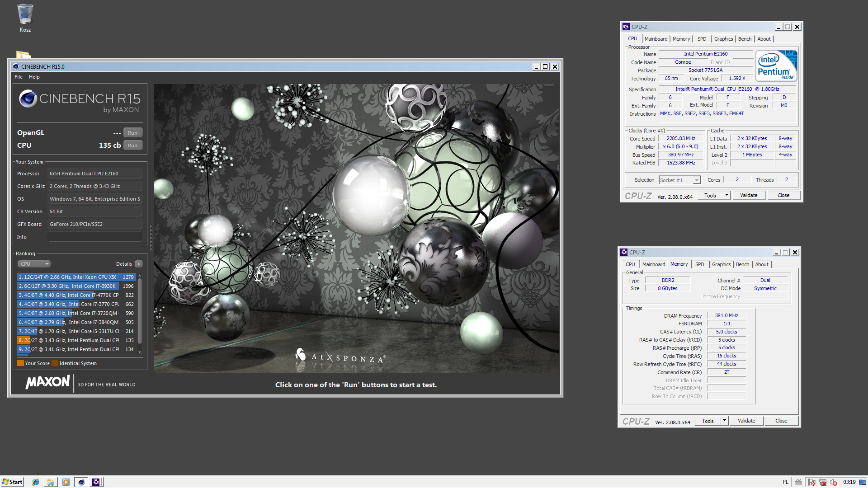This screenshot has width=868, height=488.
Task: Open the Help menu in Cinebench
Action: pyautogui.click(x=34, y=77)
